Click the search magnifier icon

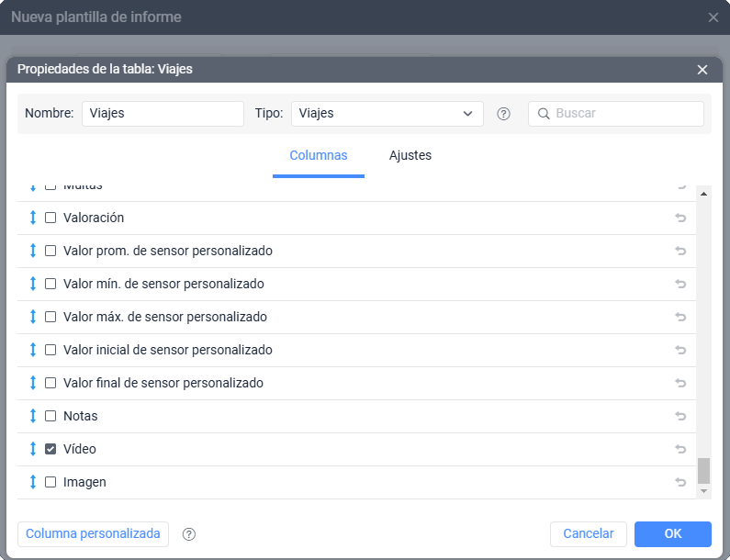544,114
